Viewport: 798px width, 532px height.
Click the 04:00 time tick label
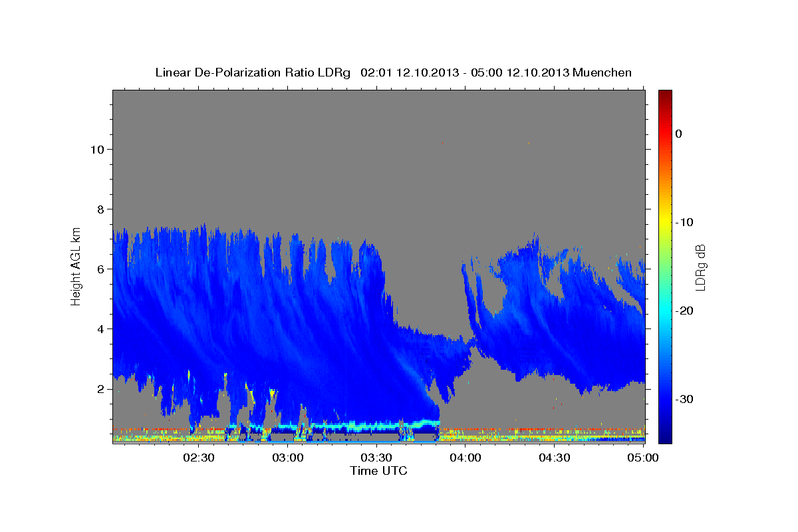[465, 458]
